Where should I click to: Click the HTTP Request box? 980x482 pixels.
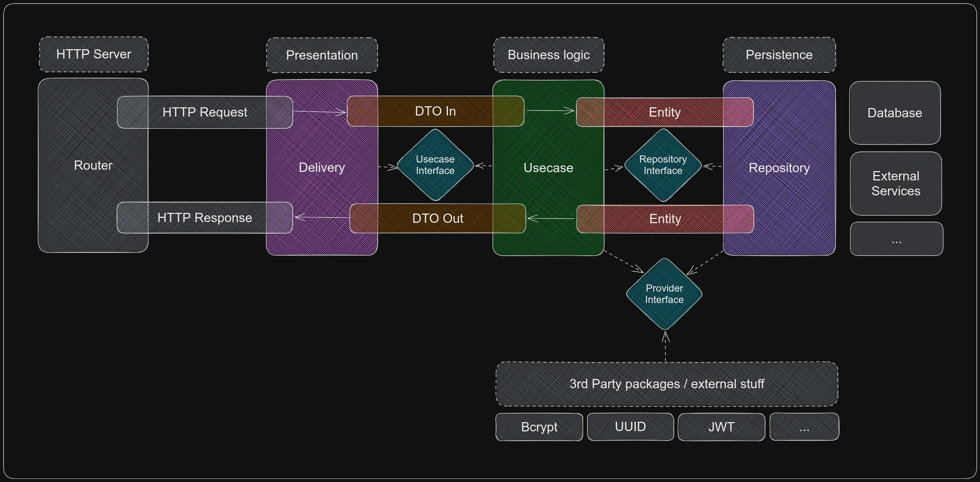pos(205,112)
